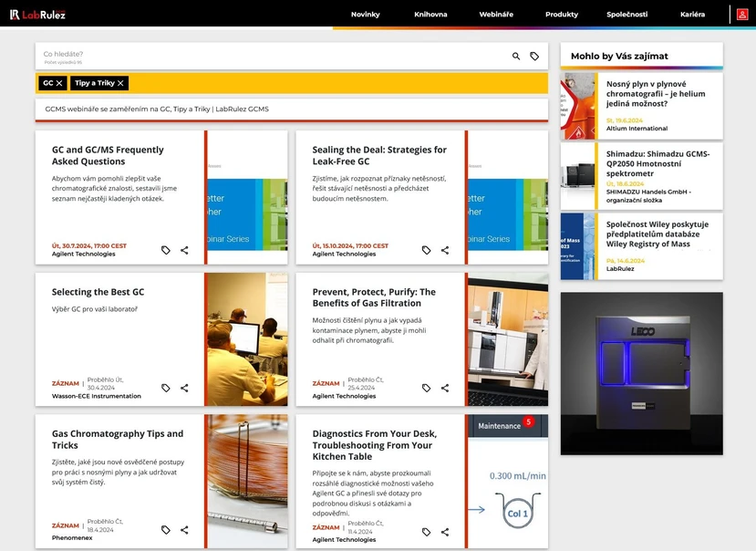756x551 pixels.
Task: Open the Knihovna menu
Action: [430, 15]
